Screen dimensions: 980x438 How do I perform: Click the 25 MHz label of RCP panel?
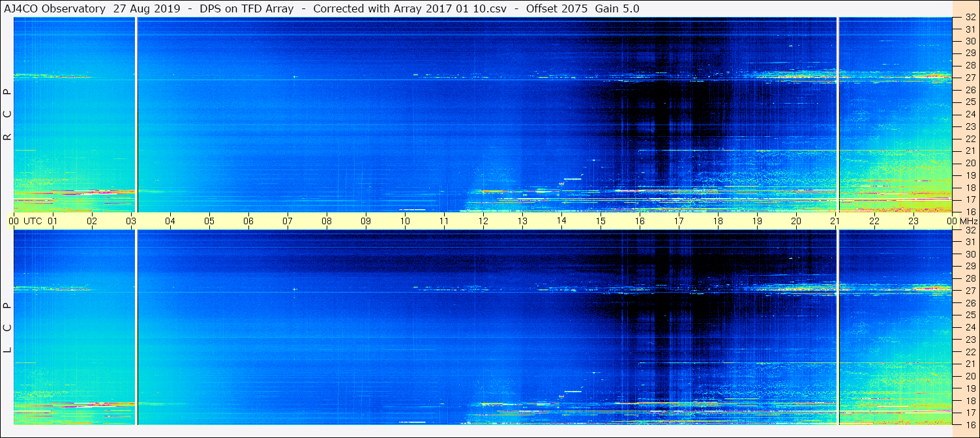click(x=970, y=102)
